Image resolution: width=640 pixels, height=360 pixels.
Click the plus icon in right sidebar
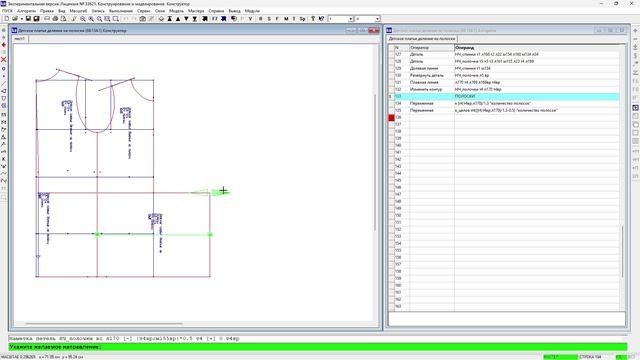point(636,31)
